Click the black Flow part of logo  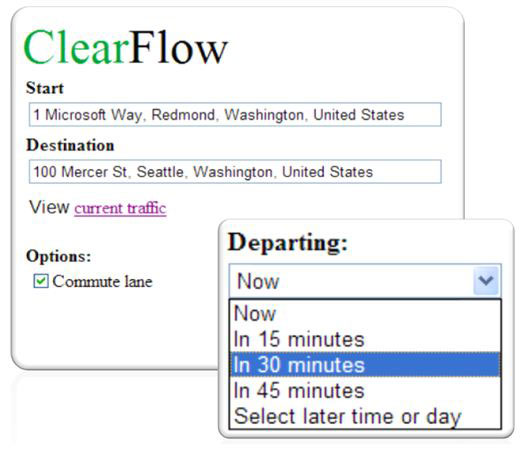pyautogui.click(x=179, y=47)
